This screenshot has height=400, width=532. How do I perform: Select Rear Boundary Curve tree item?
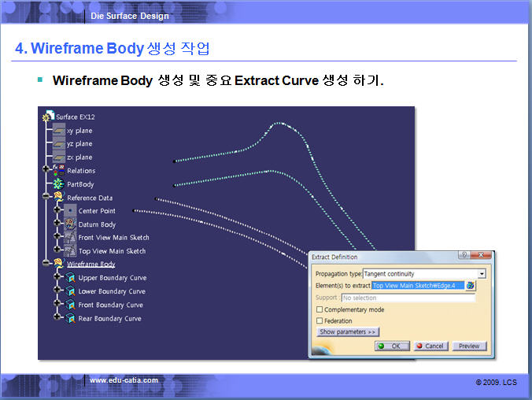point(109,319)
